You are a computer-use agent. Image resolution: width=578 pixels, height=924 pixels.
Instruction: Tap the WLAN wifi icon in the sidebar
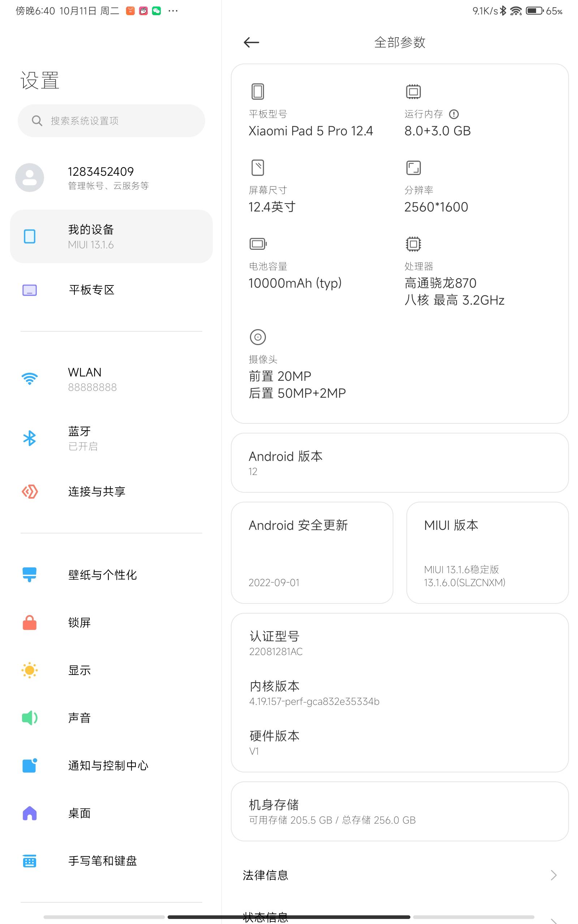pyautogui.click(x=29, y=379)
